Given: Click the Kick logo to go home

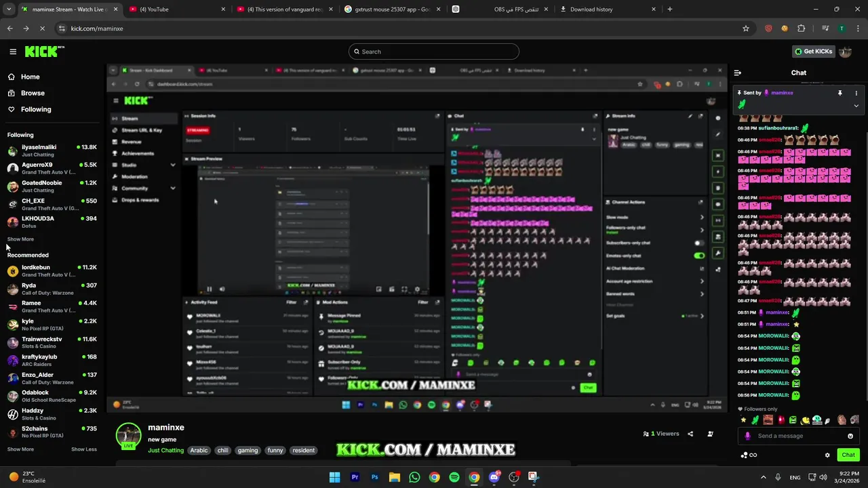Looking at the screenshot, I should pos(45,52).
